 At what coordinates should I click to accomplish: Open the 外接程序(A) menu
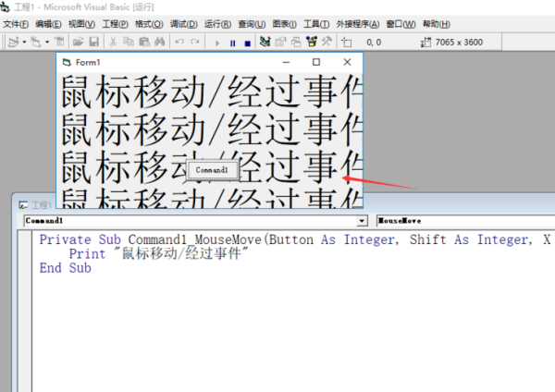tap(357, 24)
